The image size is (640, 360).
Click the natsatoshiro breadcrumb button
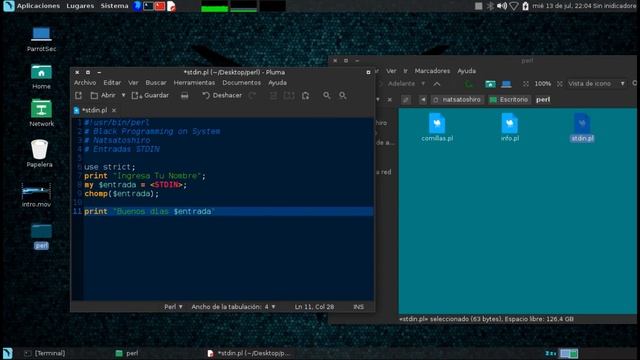[457, 100]
